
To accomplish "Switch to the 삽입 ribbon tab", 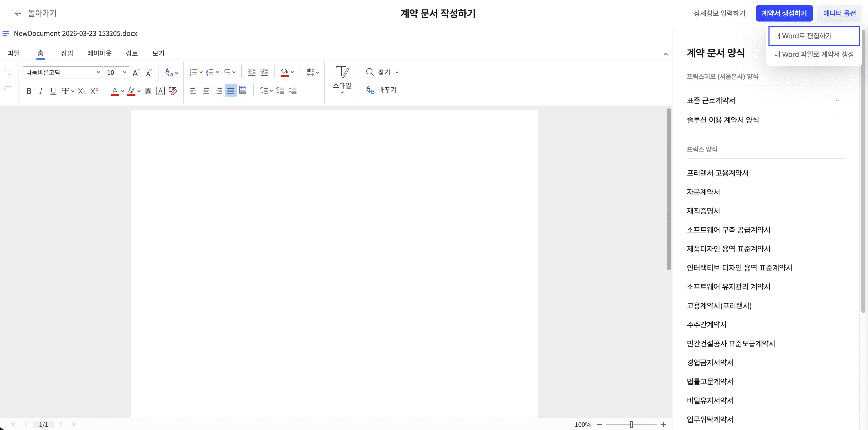I will click(67, 53).
